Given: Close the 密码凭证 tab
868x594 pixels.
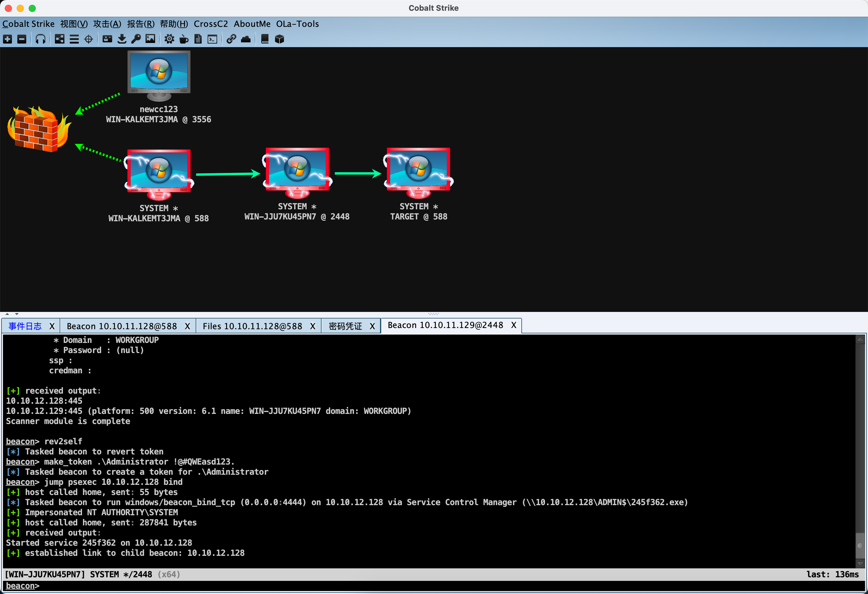Looking at the screenshot, I should pyautogui.click(x=372, y=326).
